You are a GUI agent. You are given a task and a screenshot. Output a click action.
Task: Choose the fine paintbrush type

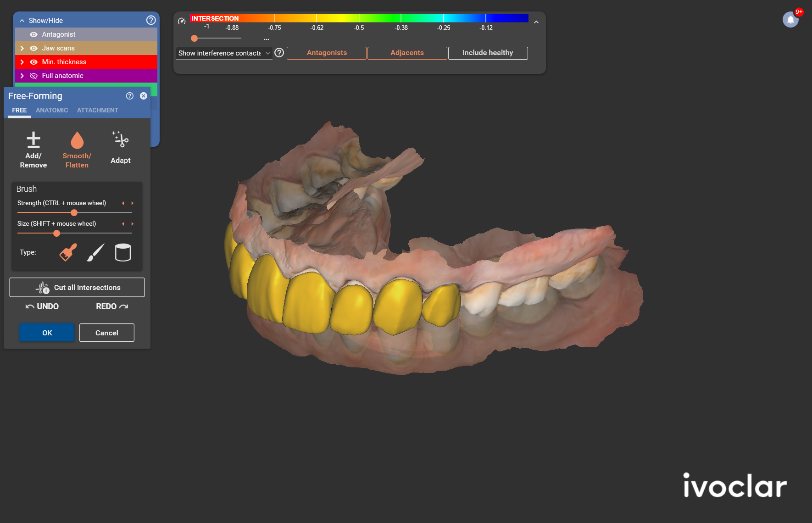pos(95,252)
